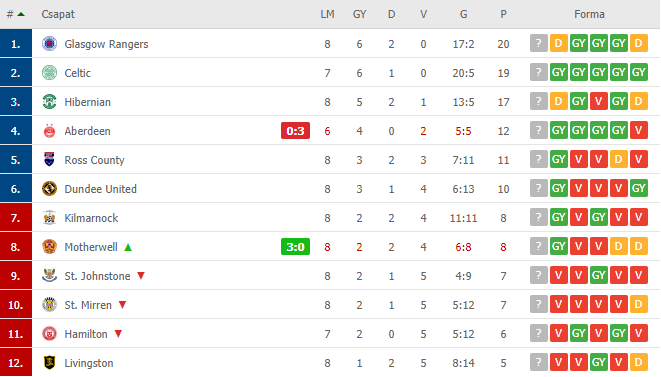This screenshot has width=661, height=377.
Task: Click Motherwell's green 3:0 live score badge
Action: [x=295, y=247]
